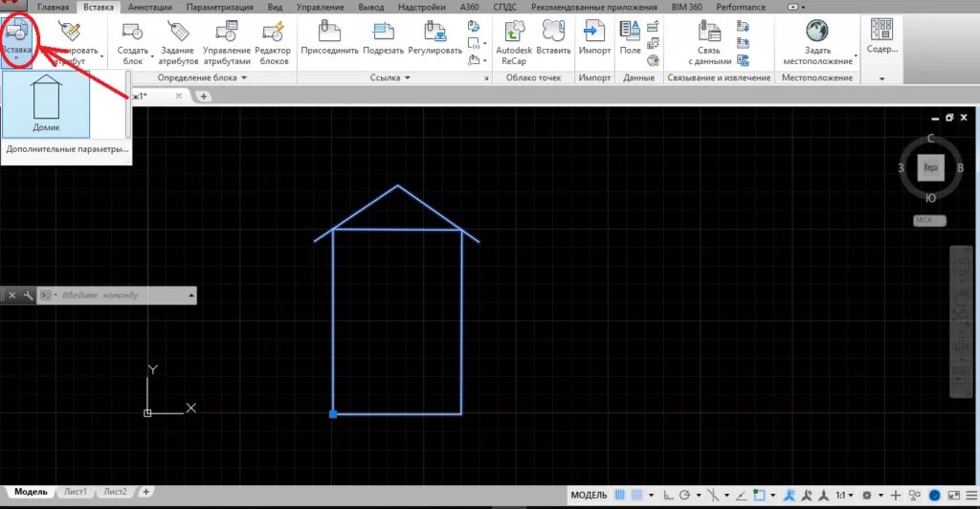Open a new drawing tab with plus
This screenshot has width=980, height=509.
(203, 97)
